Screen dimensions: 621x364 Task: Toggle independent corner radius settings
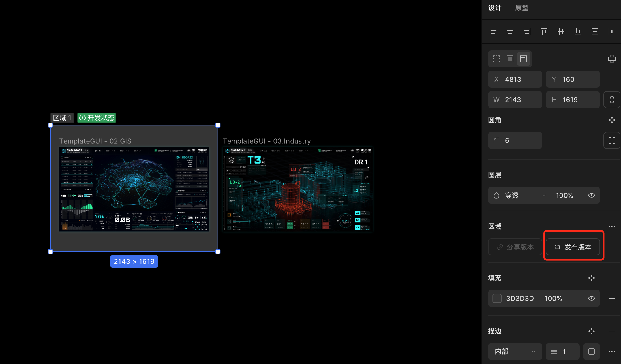612,140
